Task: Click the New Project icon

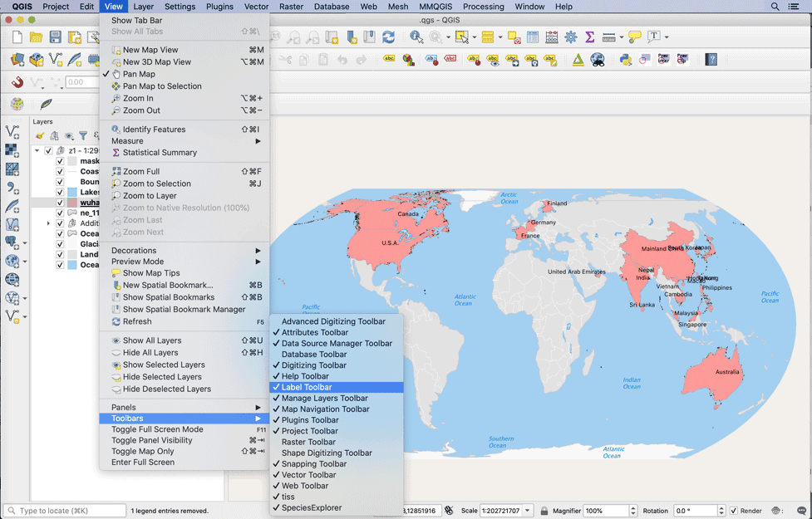Action: (17, 37)
